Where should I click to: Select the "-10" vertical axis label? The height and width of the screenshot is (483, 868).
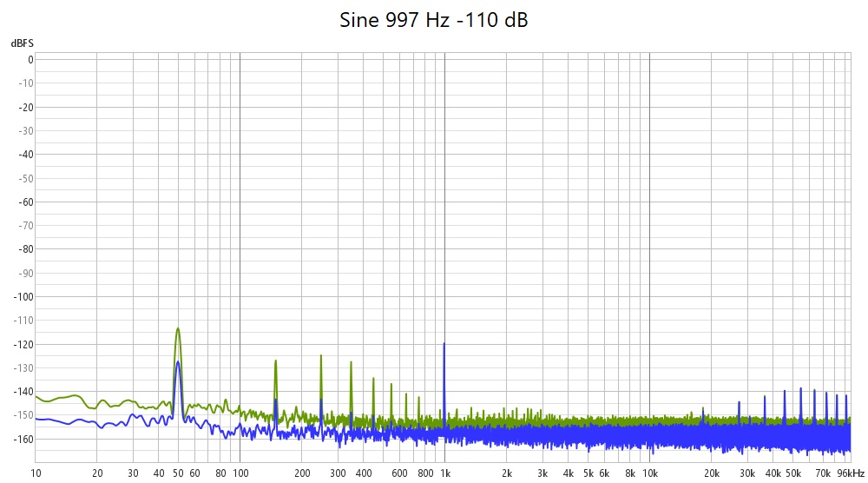click(x=26, y=83)
